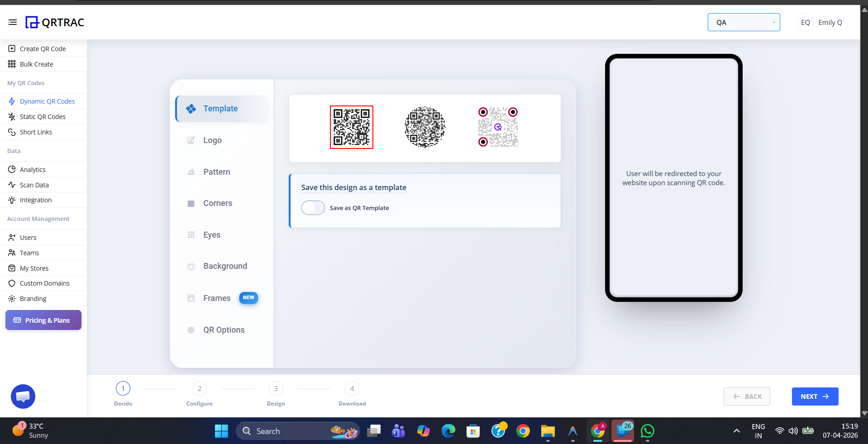Open the Frames panel marked NEW

(x=217, y=298)
